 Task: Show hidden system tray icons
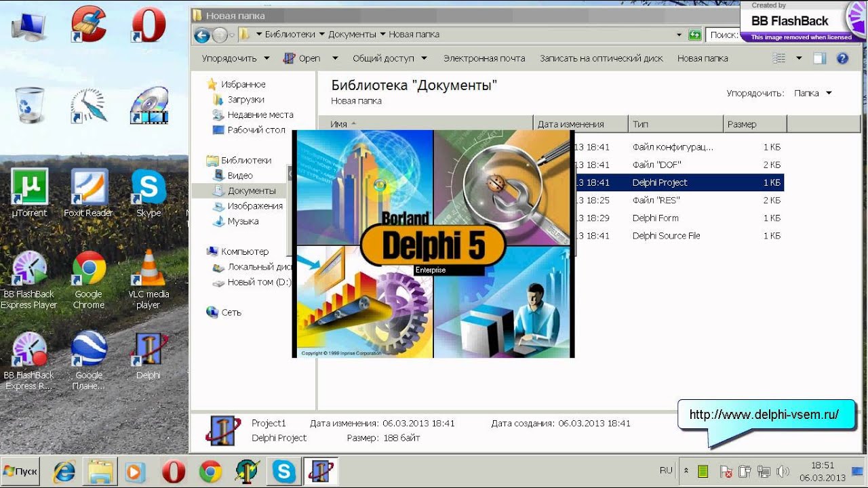pyautogui.click(x=686, y=470)
